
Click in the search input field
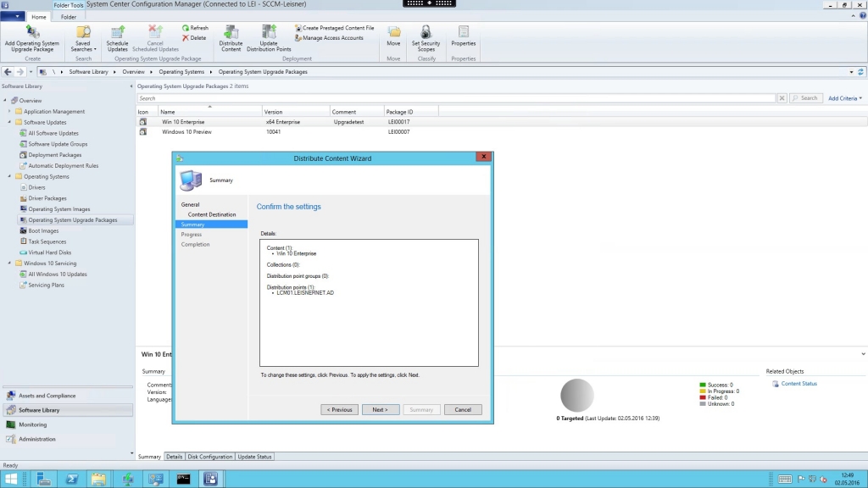[x=456, y=98]
